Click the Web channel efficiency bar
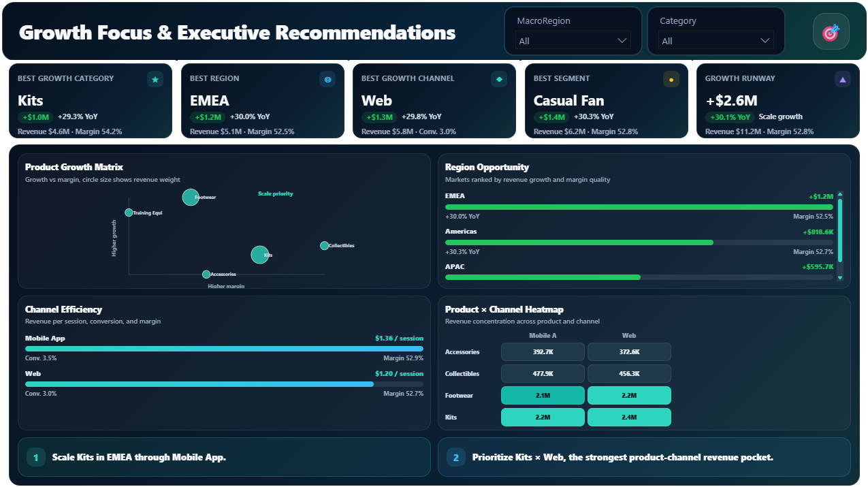Image resolution: width=868 pixels, height=487 pixels. pyautogui.click(x=199, y=384)
